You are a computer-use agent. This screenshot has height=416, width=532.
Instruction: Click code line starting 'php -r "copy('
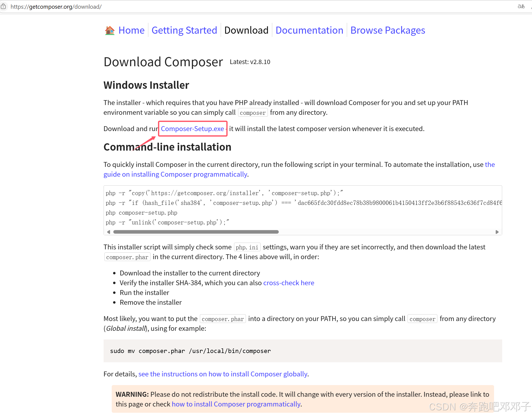point(225,193)
